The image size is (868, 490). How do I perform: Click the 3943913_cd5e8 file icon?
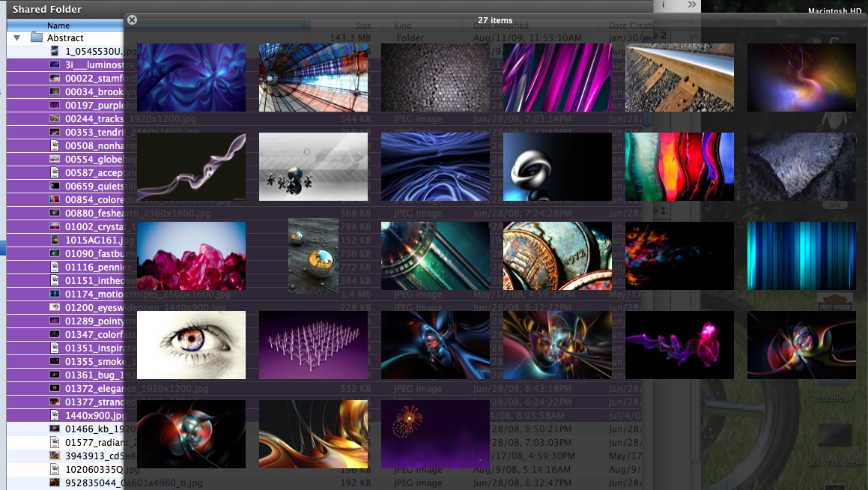pos(55,456)
